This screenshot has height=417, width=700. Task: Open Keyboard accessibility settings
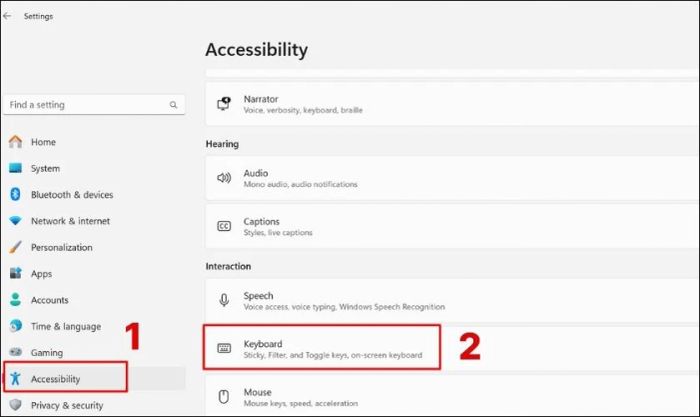452,349
